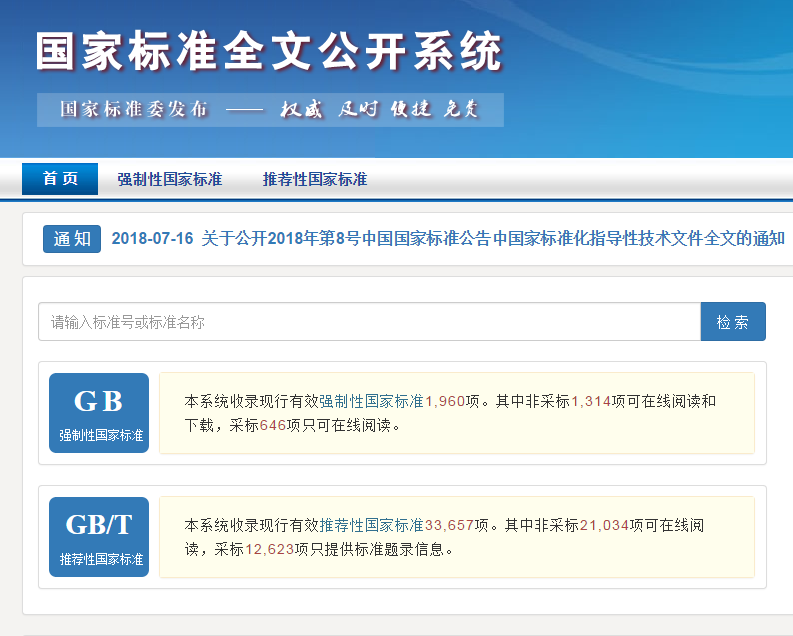The height and width of the screenshot is (636, 793).
Task: Select the 1,314 non-adopted standards number
Action: (591, 401)
